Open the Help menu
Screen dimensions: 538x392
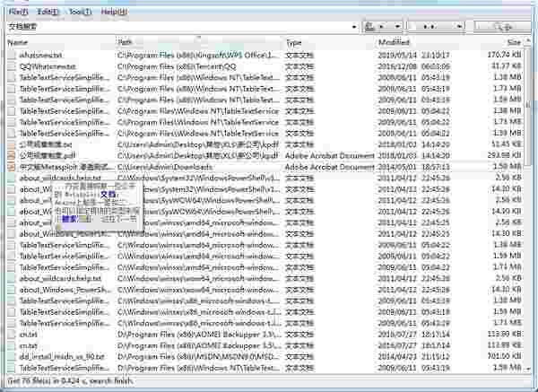(x=114, y=12)
